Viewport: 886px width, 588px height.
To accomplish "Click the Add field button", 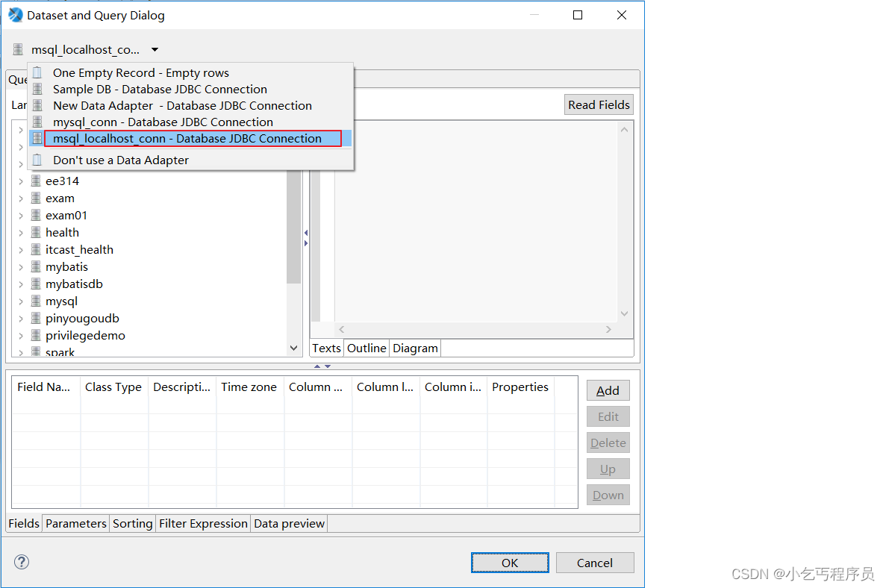I will pos(608,390).
